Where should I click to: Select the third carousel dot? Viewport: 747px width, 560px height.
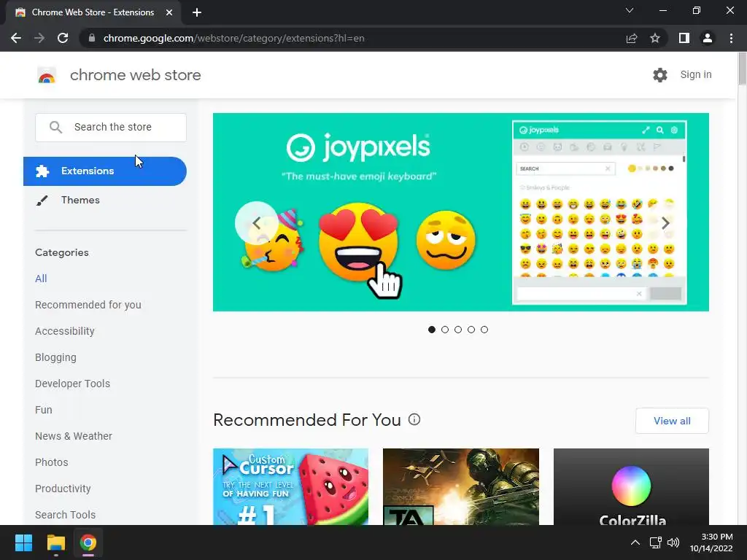(458, 330)
